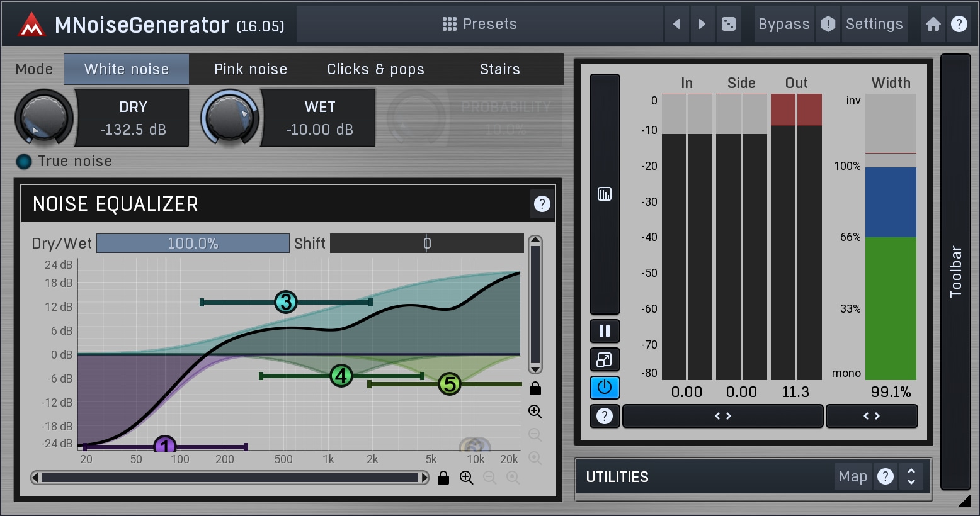Toggle vertical zoom lock icon

point(535,388)
